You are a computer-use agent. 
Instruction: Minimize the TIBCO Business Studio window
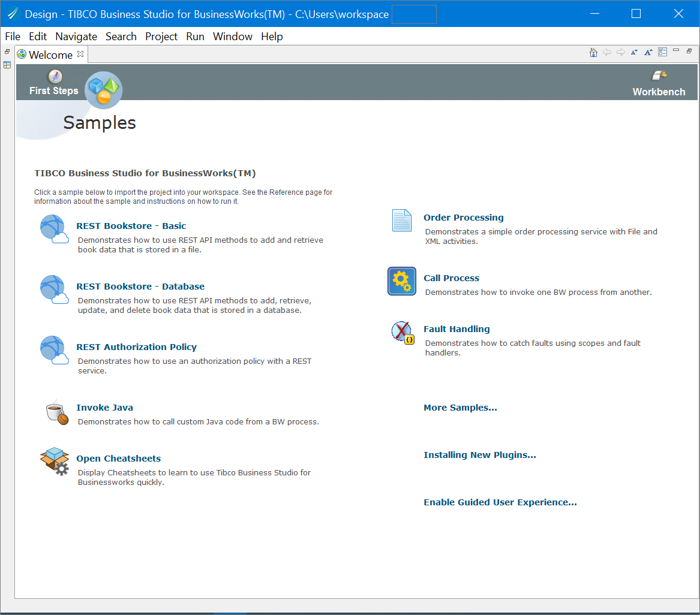point(594,14)
